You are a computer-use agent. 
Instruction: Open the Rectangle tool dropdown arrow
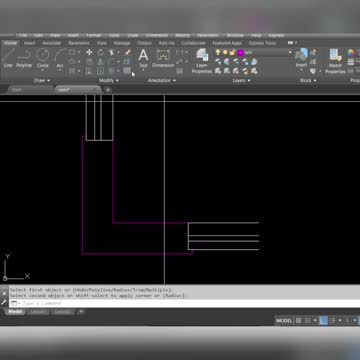click(79, 52)
